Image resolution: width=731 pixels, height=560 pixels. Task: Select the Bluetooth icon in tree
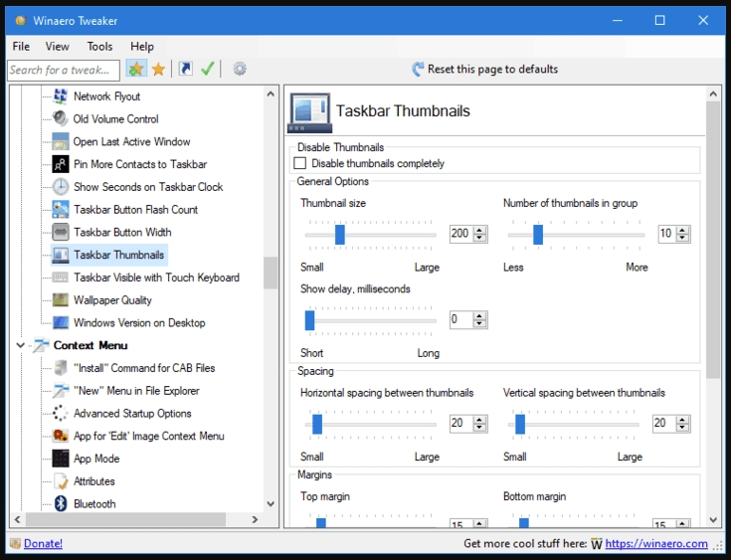61,504
